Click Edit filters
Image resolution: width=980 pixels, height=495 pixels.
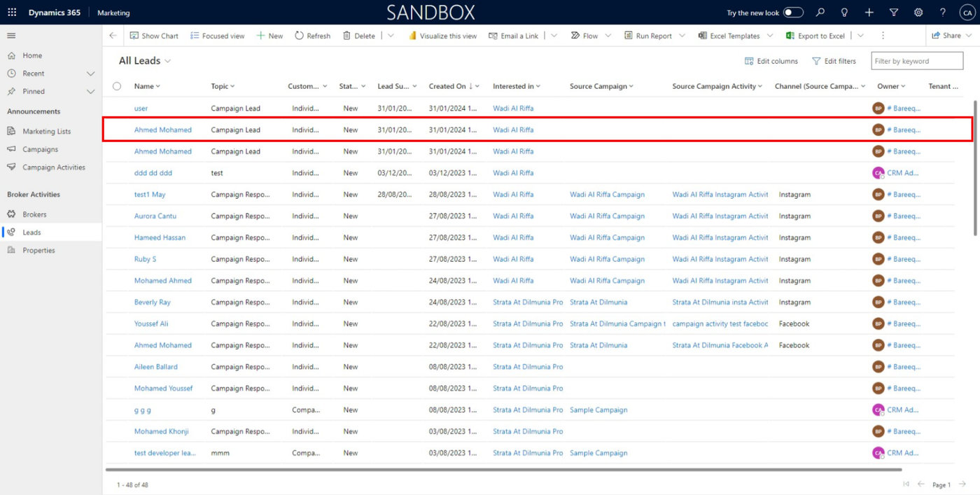point(834,61)
